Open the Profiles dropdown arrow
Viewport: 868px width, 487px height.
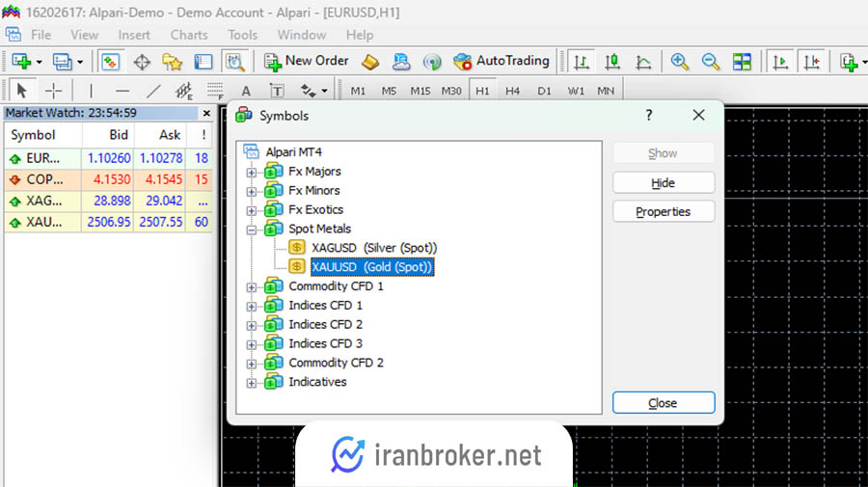point(80,62)
